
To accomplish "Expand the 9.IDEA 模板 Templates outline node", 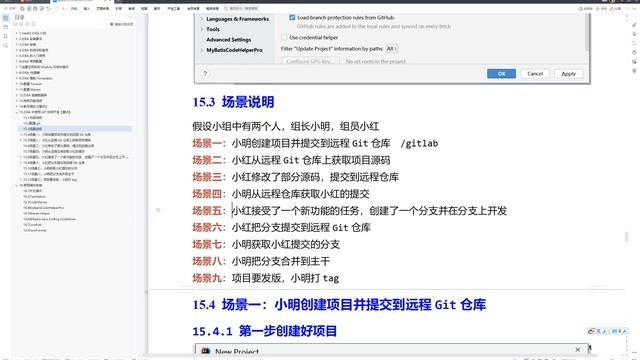I will tap(17, 78).
